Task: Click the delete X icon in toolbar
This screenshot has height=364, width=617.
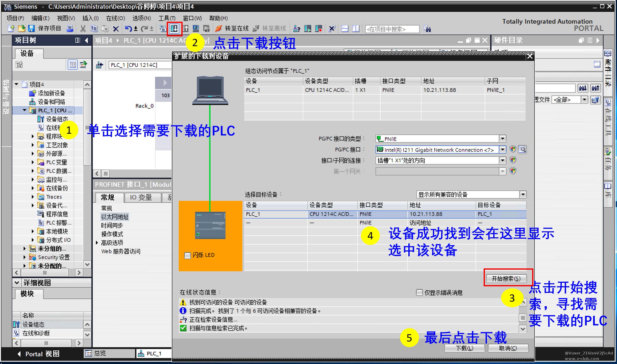Action: point(116,29)
